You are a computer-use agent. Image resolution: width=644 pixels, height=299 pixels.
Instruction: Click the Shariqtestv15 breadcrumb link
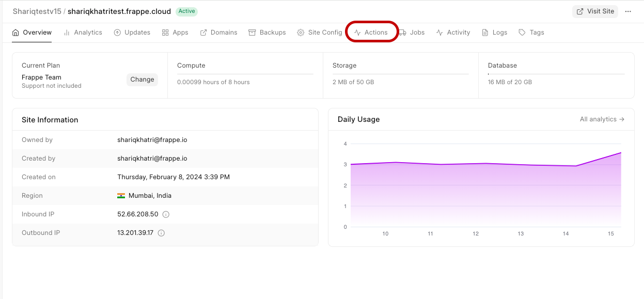[x=37, y=11]
